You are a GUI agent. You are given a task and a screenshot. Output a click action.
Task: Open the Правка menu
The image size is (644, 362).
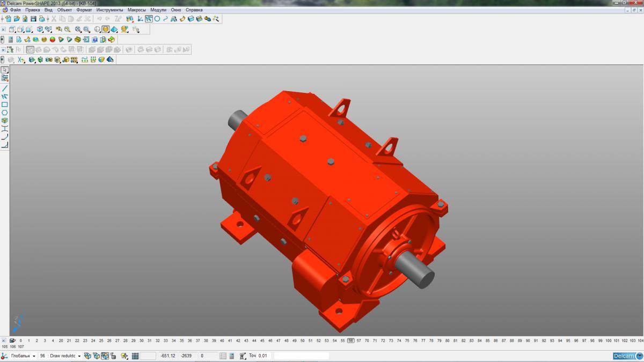point(33,10)
